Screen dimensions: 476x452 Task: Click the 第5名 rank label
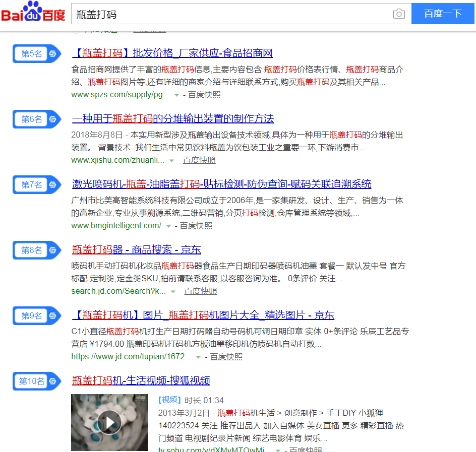[32, 54]
